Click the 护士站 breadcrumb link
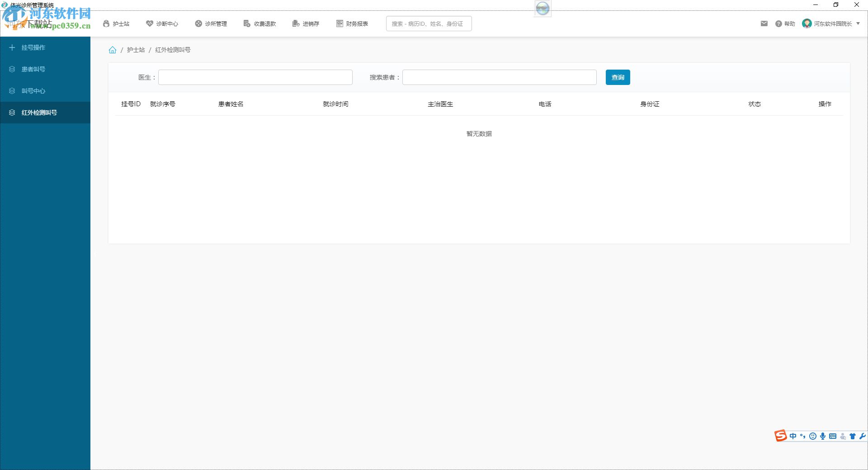The image size is (868, 470). 136,50
